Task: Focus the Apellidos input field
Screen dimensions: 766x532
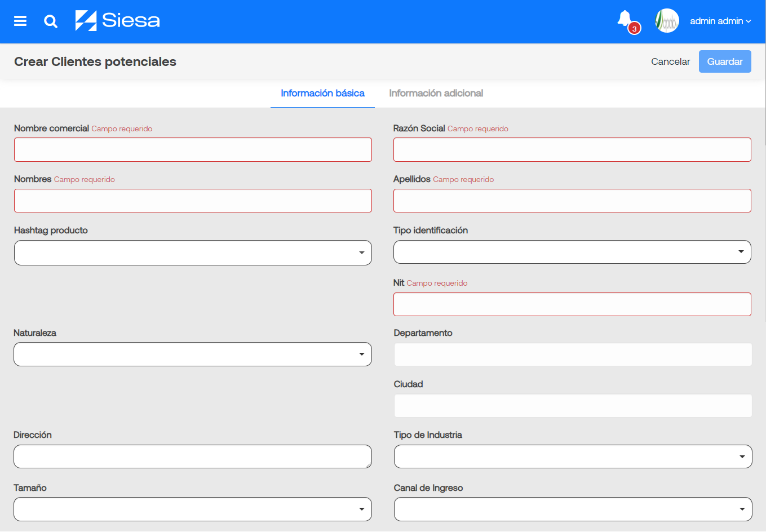Action: 572,201
